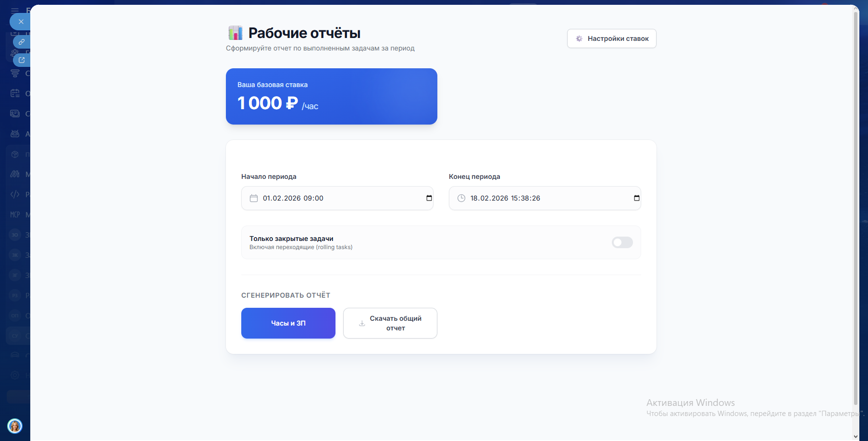Screen dimensions: 868x441
Task: Enable the 'Только закрытые задачи' toggle
Action: [622, 242]
